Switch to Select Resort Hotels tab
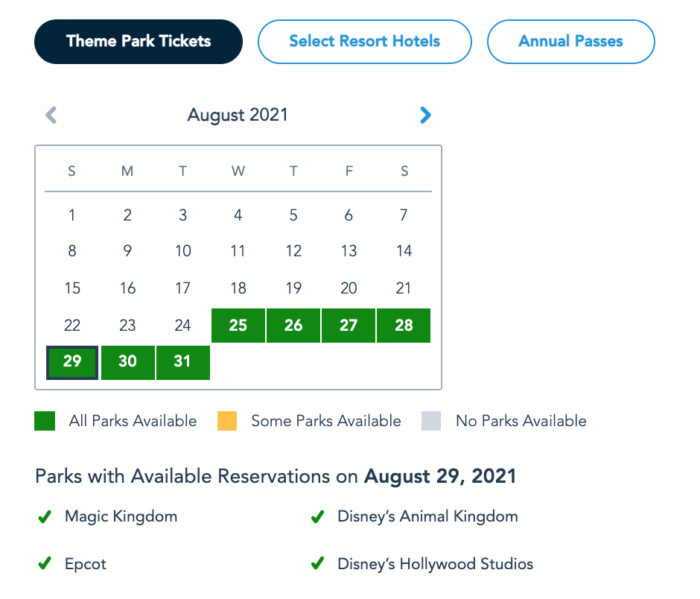 pos(365,42)
